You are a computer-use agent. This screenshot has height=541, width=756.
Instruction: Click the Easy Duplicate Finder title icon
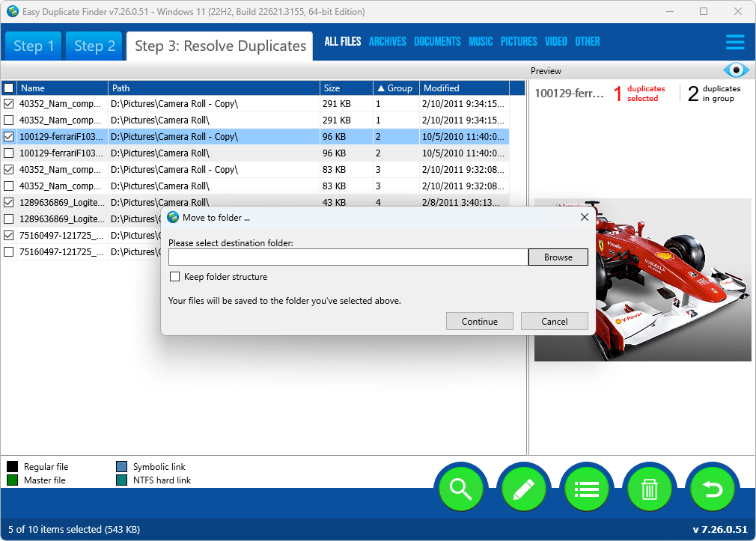point(13,11)
